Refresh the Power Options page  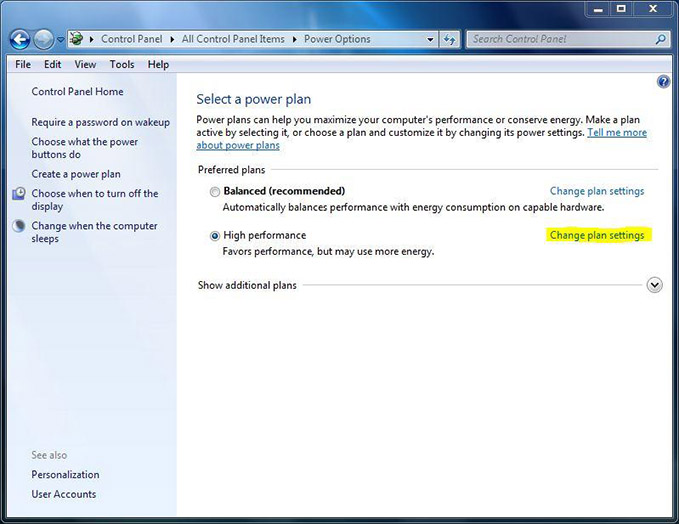pyautogui.click(x=449, y=39)
